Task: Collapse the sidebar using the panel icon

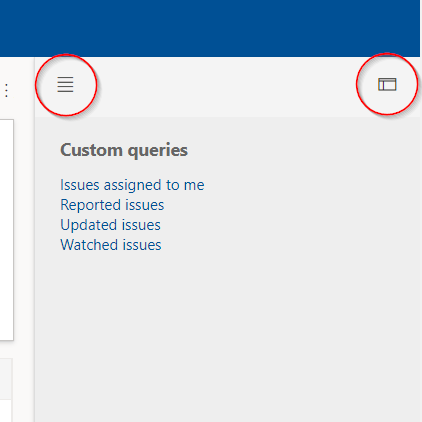Action: [x=387, y=84]
